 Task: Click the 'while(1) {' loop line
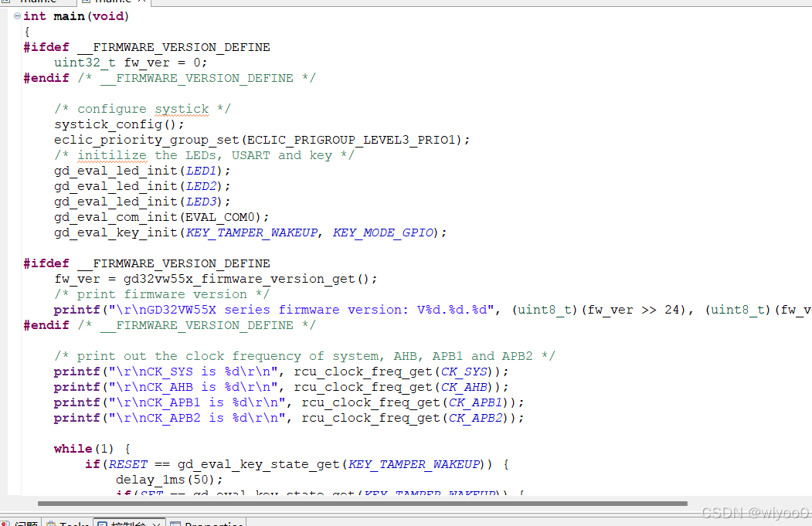tap(92, 449)
